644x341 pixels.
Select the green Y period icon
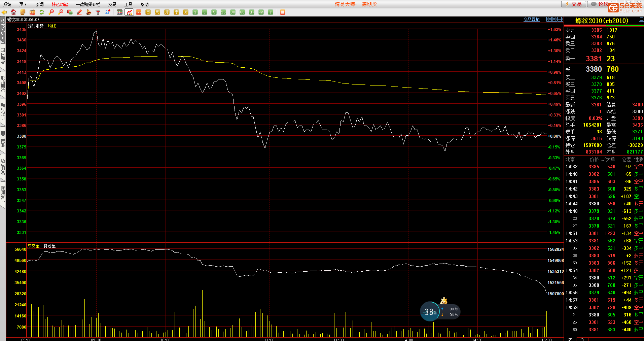pyautogui.click(x=271, y=12)
